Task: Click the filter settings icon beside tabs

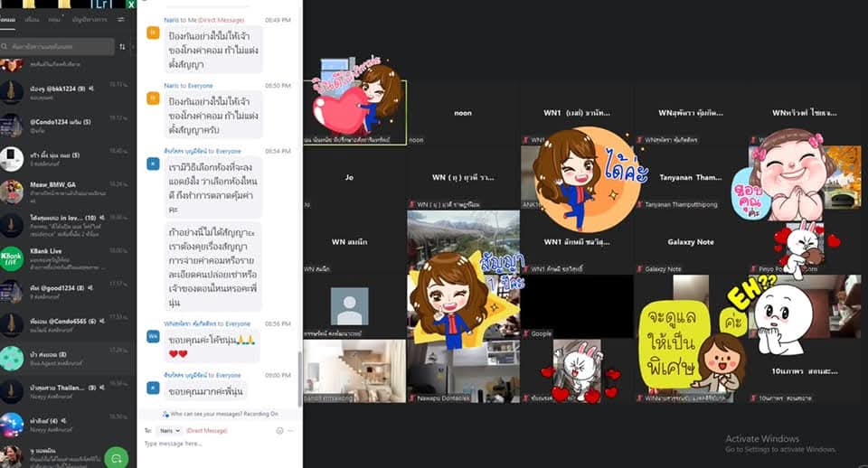Action: coord(122,19)
